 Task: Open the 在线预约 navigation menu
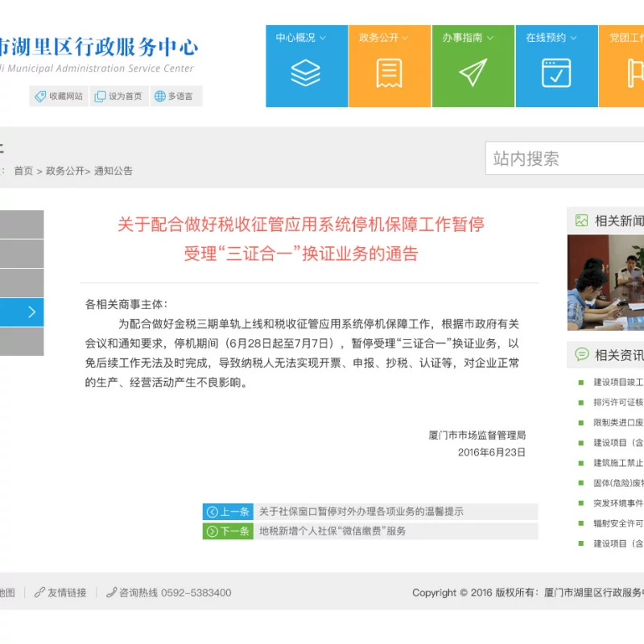pyautogui.click(x=551, y=38)
